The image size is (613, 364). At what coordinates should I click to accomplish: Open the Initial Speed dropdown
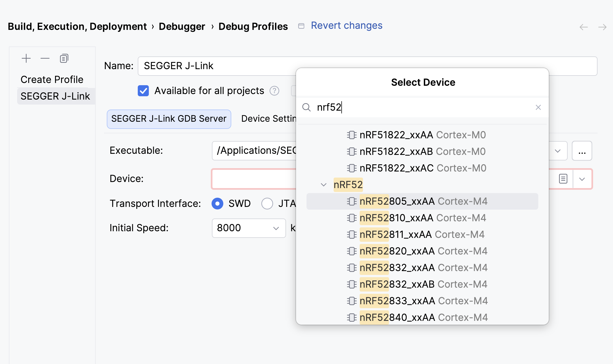click(276, 228)
